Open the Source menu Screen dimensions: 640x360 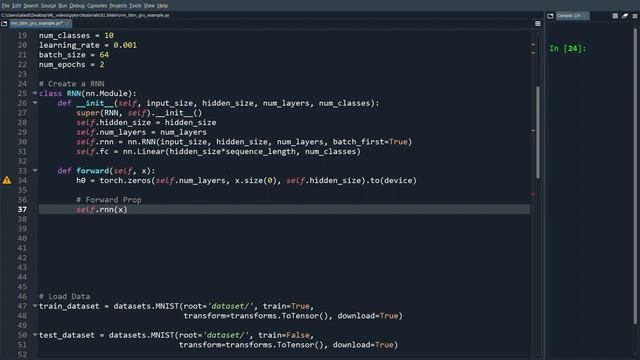(x=48, y=6)
